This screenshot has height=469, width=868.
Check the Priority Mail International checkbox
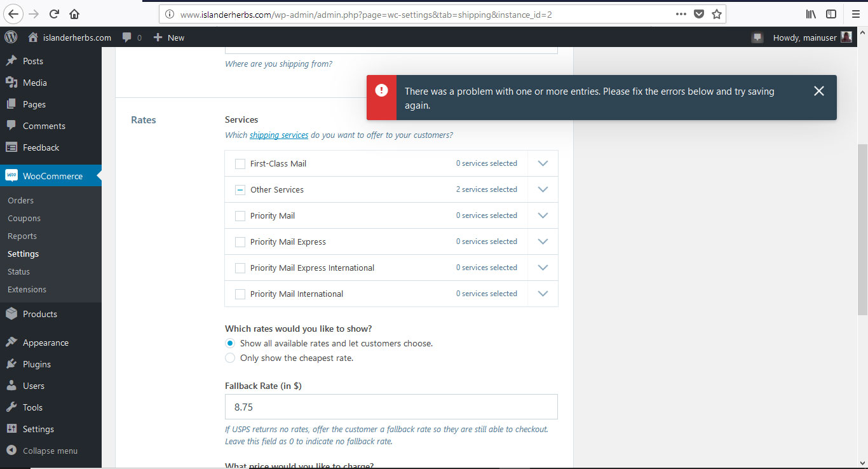coord(240,294)
